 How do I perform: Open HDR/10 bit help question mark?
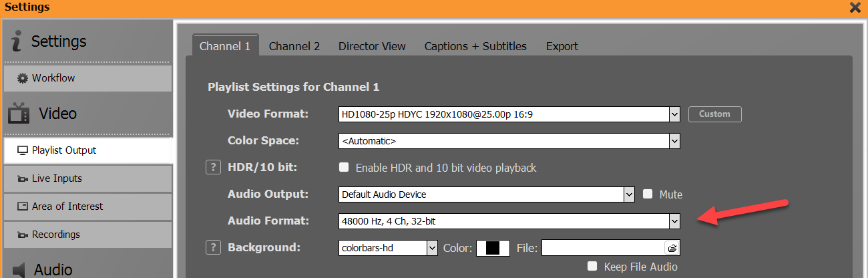pyautogui.click(x=213, y=168)
